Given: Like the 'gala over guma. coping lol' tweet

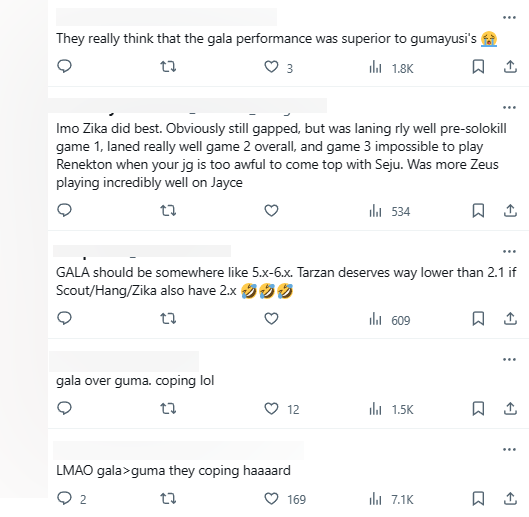Looking at the screenshot, I should [271, 408].
